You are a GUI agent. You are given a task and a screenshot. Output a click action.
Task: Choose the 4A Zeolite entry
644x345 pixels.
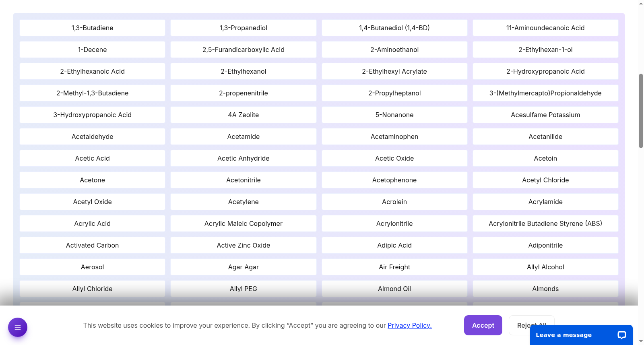pyautogui.click(x=244, y=115)
